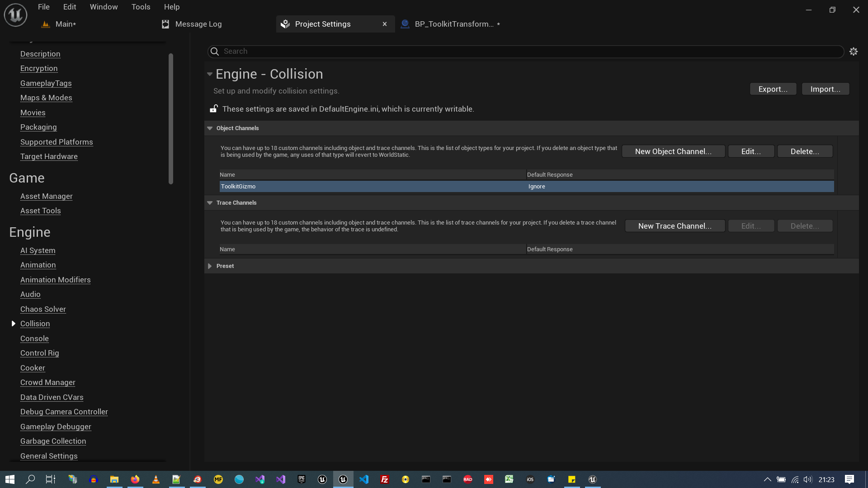
Task: Open Epic Games Launcher from the taskbar
Action: [302, 479]
